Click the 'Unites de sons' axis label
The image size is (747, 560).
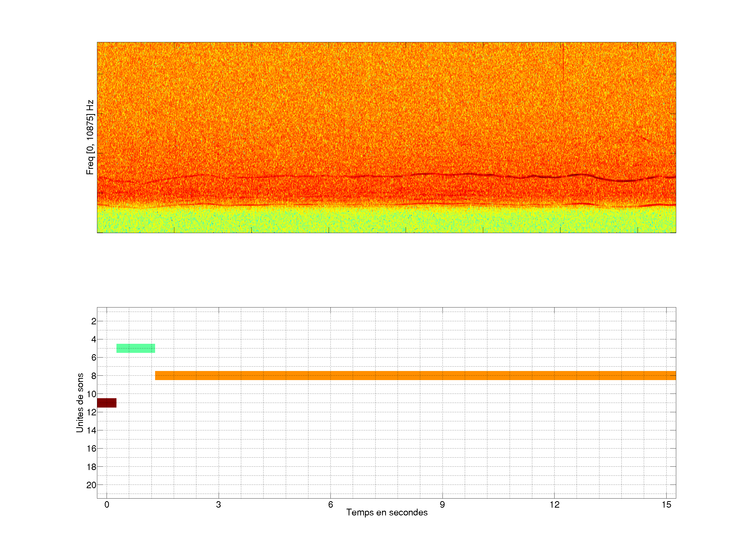coord(80,402)
